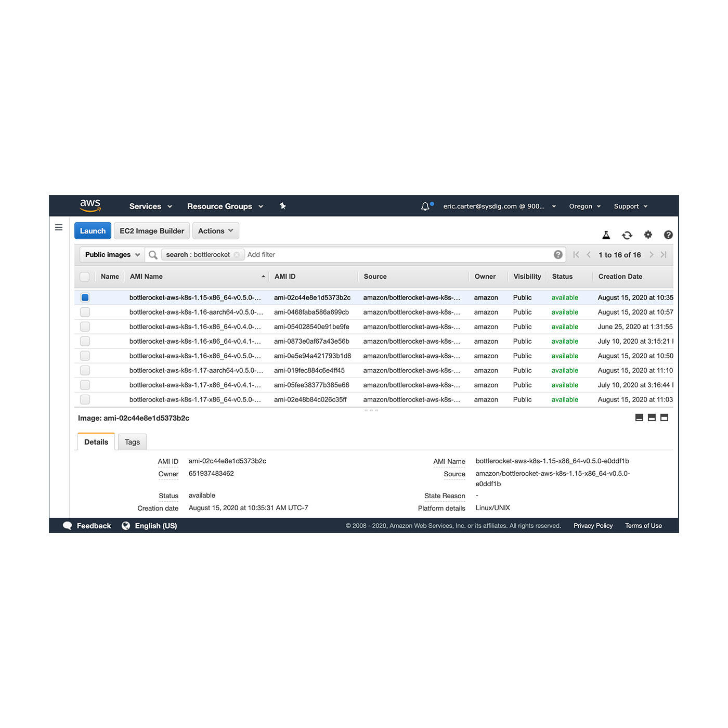This screenshot has width=728, height=728.
Task: Click the AWS logo home icon
Action: click(90, 205)
